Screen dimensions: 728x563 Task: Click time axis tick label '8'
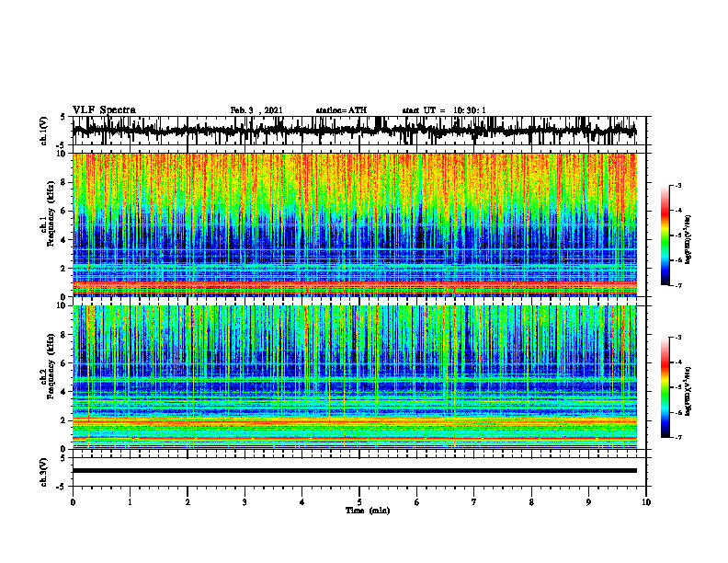531,502
